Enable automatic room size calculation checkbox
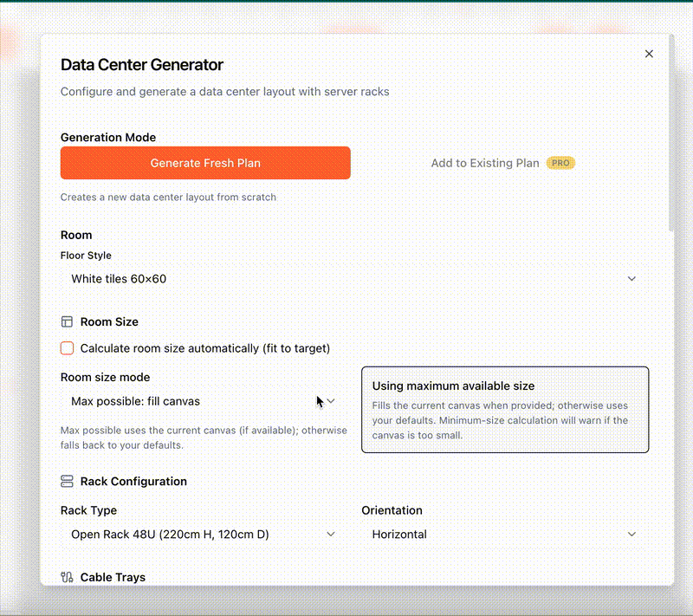The height and width of the screenshot is (616, 693). (x=67, y=348)
